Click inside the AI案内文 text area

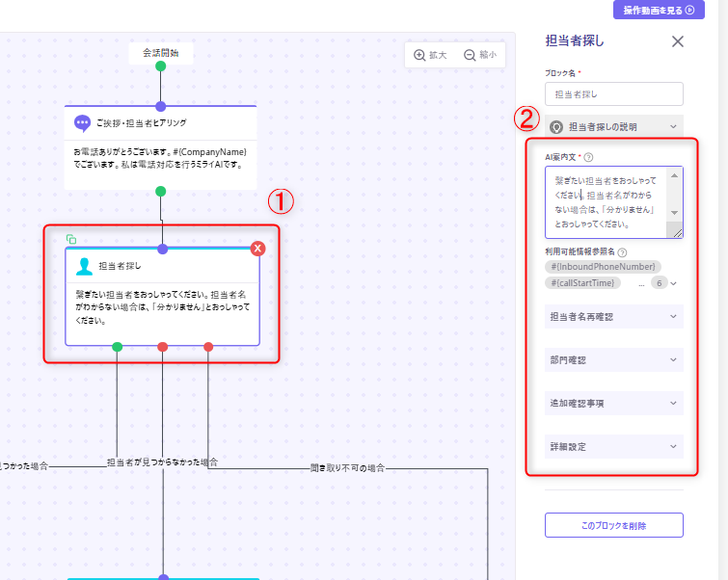point(604,202)
